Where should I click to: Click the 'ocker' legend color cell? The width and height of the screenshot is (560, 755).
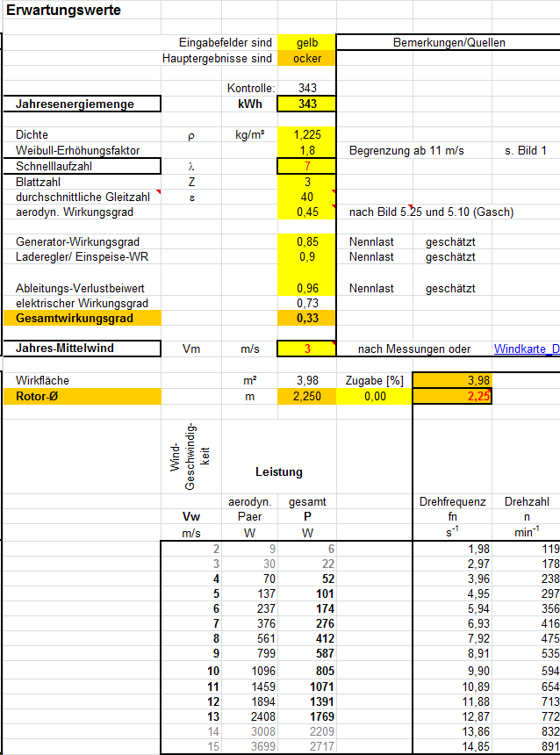coord(306,59)
